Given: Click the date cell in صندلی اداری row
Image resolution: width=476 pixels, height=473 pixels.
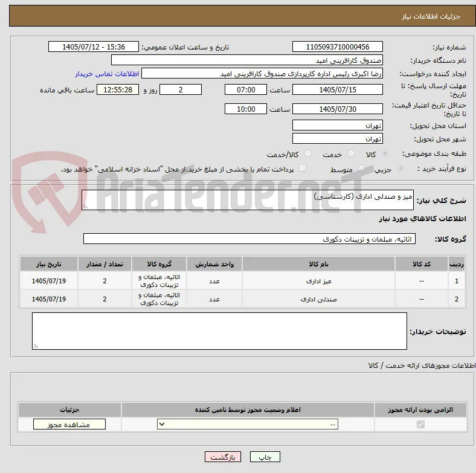Looking at the screenshot, I should [x=49, y=299].
